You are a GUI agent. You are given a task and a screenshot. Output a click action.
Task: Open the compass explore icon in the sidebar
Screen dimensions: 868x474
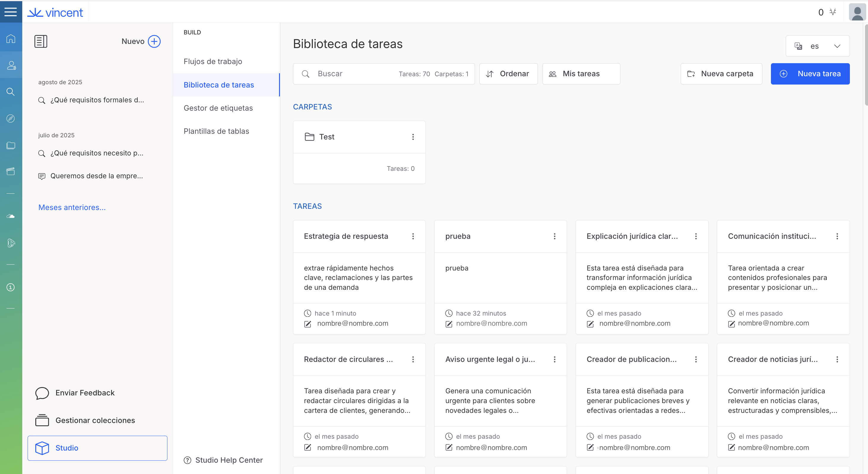coord(11,119)
